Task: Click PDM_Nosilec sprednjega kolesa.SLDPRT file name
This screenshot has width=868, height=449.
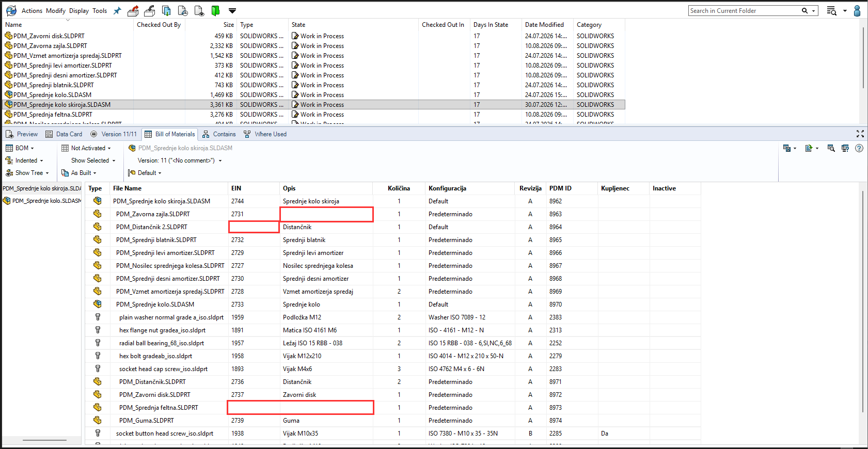Action: (170, 266)
